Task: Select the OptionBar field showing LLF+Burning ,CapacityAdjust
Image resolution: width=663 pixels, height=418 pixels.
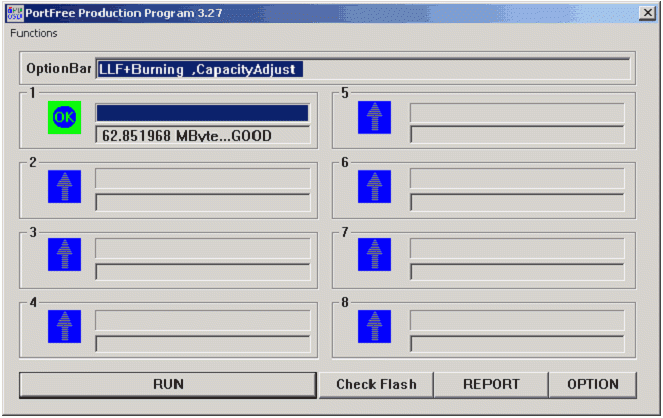Action: (x=363, y=69)
